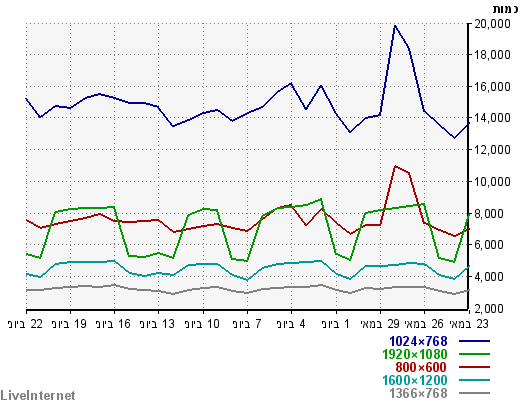Click the 1920×1080 legend label
520x405 pixels.
click(414, 354)
